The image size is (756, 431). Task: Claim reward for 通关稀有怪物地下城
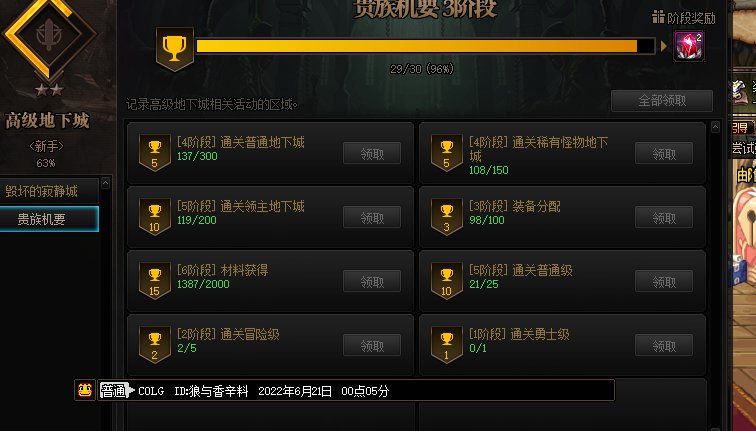[664, 154]
